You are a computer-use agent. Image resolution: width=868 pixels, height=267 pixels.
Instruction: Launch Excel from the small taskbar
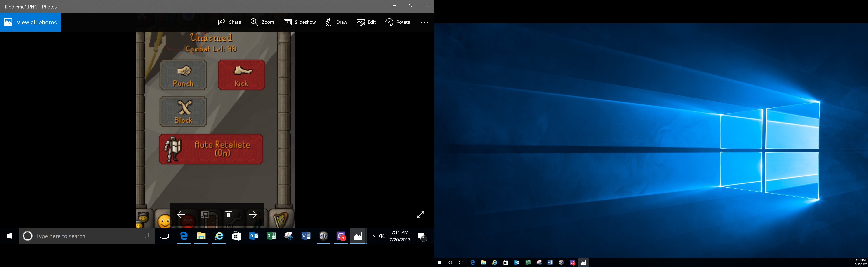tap(528, 263)
